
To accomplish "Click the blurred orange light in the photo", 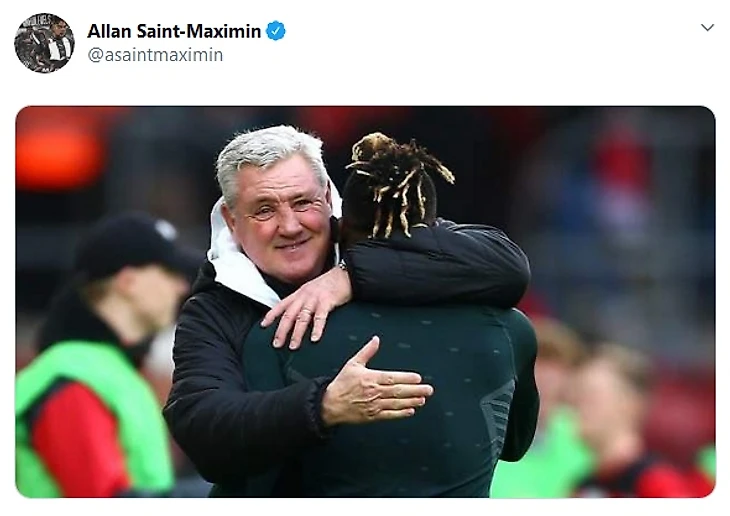I will coord(58,149).
